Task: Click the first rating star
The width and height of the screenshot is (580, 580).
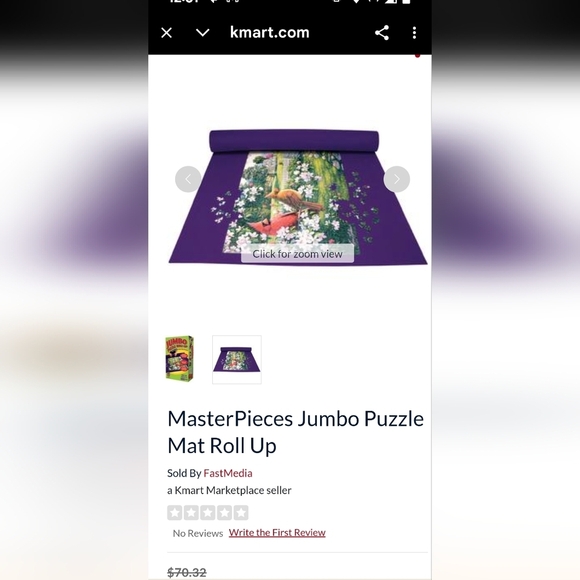Action: click(x=175, y=513)
